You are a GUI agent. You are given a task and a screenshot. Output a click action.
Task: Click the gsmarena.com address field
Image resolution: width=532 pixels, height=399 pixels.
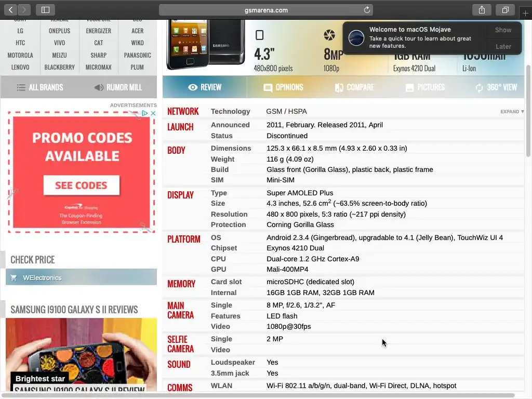pos(266,10)
